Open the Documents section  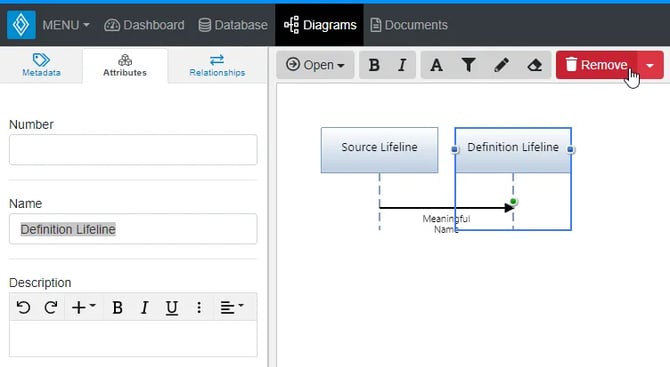coord(409,25)
